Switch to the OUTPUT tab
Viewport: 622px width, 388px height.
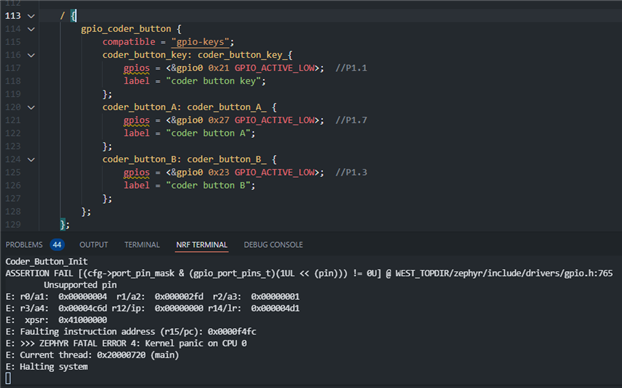(x=94, y=245)
